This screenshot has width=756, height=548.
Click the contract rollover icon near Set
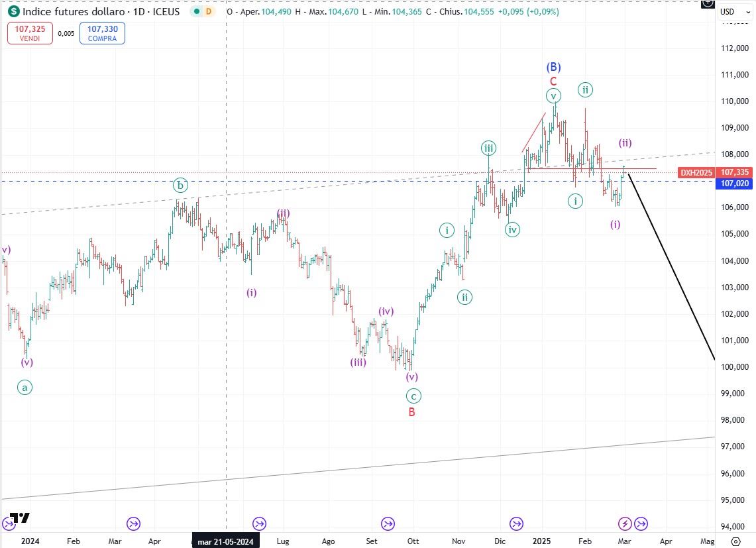[x=388, y=523]
